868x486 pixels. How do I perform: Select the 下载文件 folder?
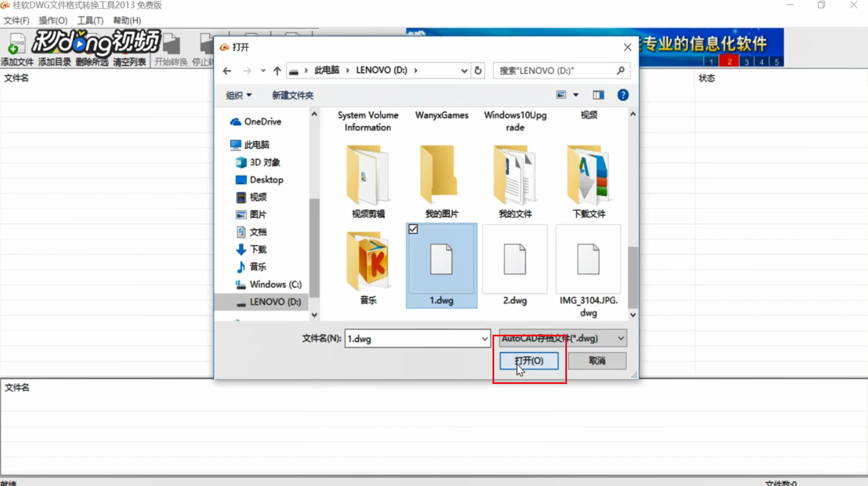pyautogui.click(x=589, y=181)
